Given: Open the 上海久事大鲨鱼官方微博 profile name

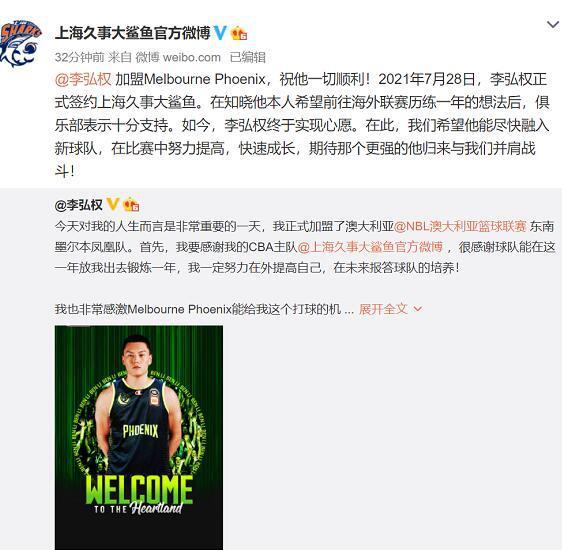Looking at the screenshot, I should [132, 33].
